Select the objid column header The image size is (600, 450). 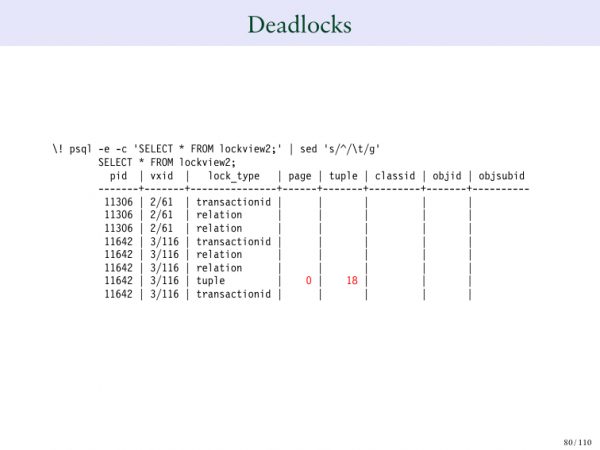[446, 175]
